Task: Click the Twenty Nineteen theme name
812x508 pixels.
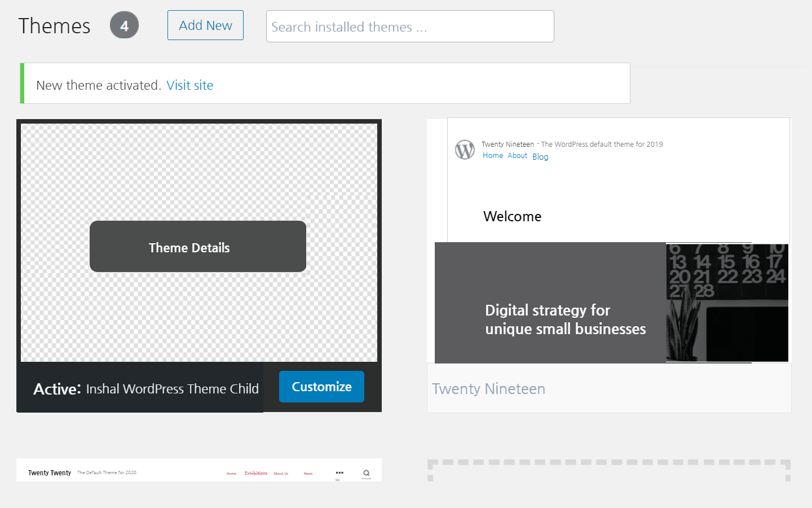Action: tap(489, 389)
